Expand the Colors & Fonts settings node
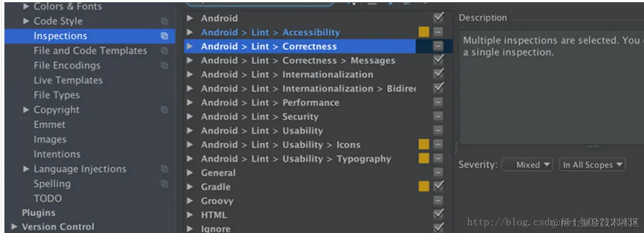 click(x=26, y=6)
